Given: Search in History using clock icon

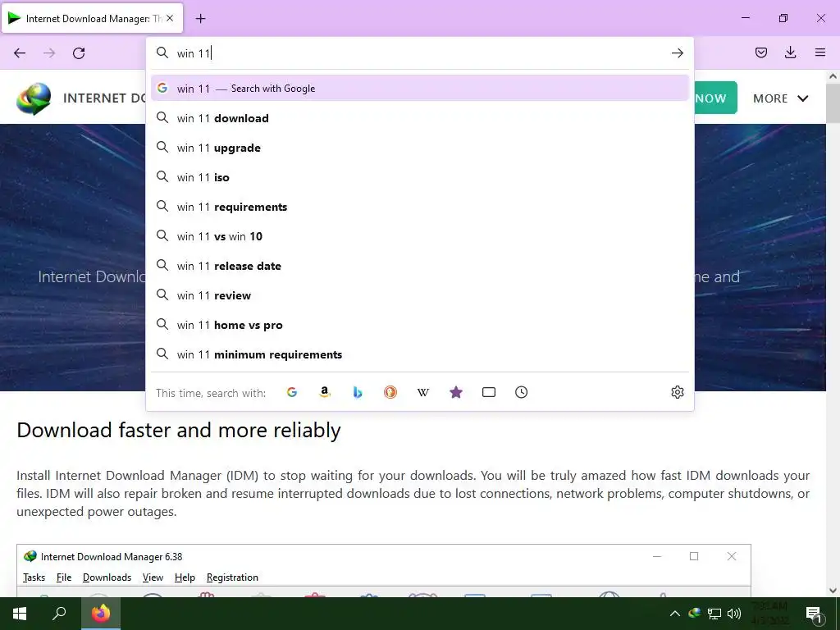Looking at the screenshot, I should [x=521, y=392].
